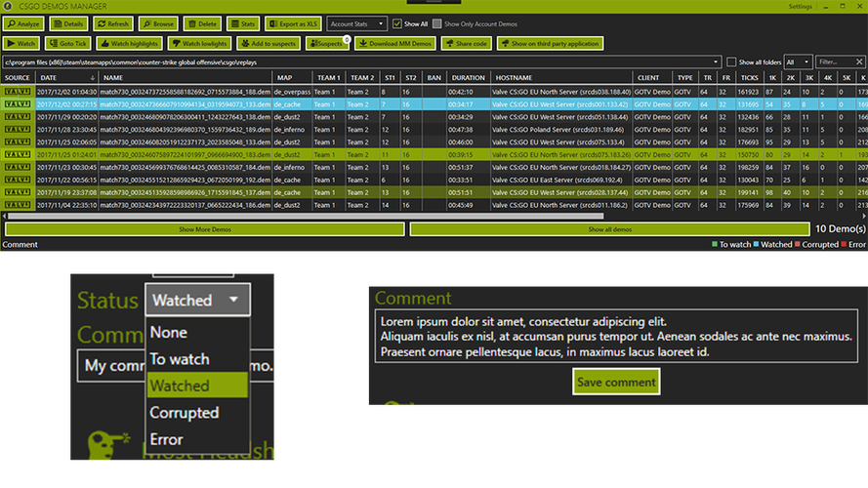This screenshot has height=488, width=868.
Task: Export demos as XLS
Action: click(293, 23)
